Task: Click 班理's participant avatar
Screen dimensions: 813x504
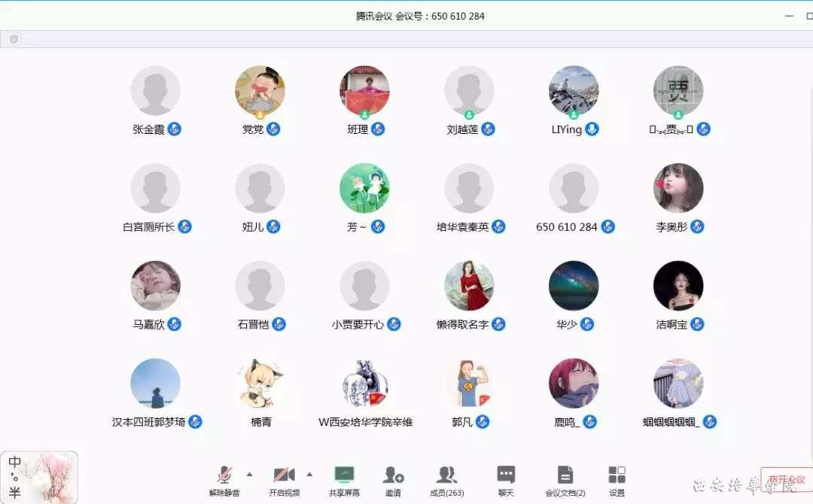Action: 364,90
